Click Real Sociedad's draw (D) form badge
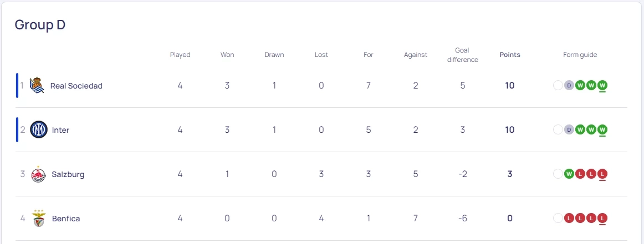 569,85
